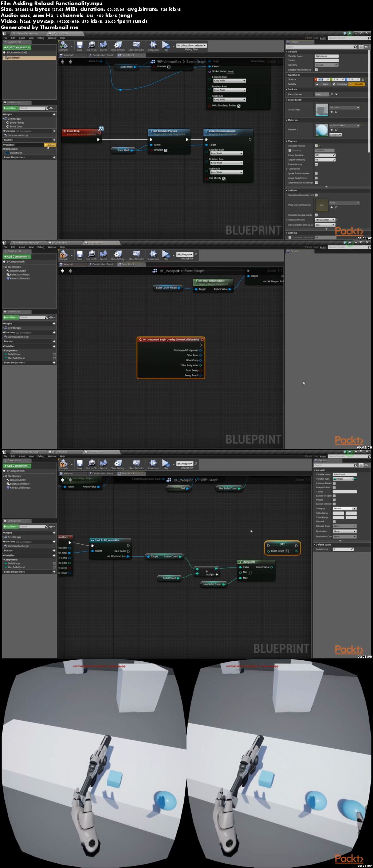Screen dimensions: 373x868
Task: Click Save icon in the 02:08 frame
Action: (79, 254)
